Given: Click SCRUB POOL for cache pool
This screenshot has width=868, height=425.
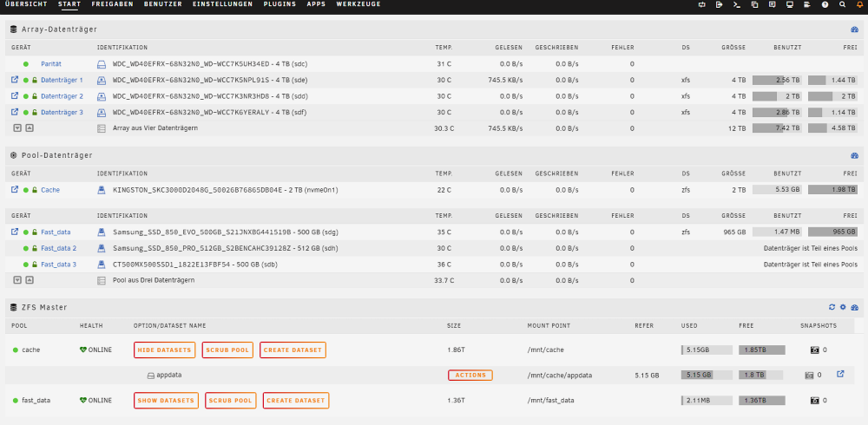Looking at the screenshot, I should (227, 350).
